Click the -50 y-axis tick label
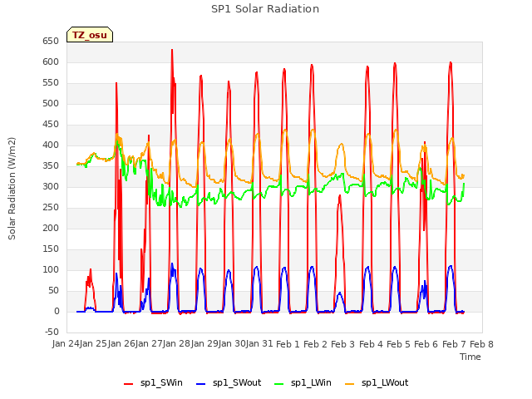This screenshot has width=532, height=399. point(52,332)
